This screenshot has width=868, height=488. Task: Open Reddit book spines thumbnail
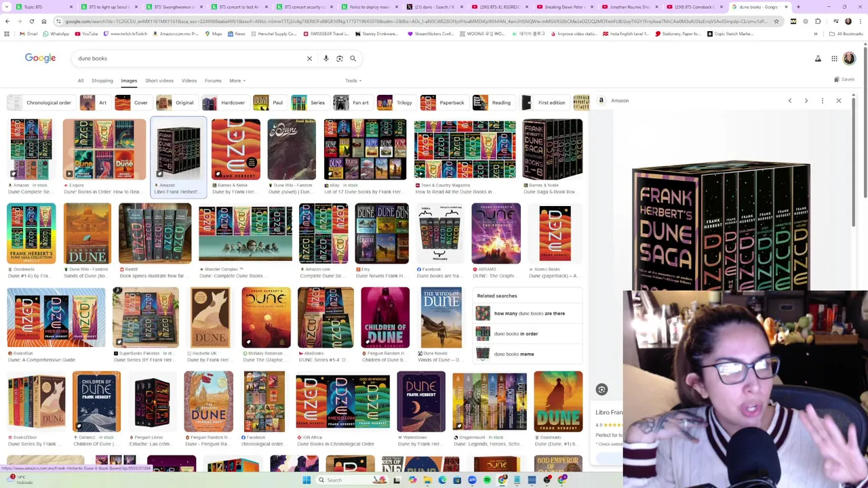(155, 234)
